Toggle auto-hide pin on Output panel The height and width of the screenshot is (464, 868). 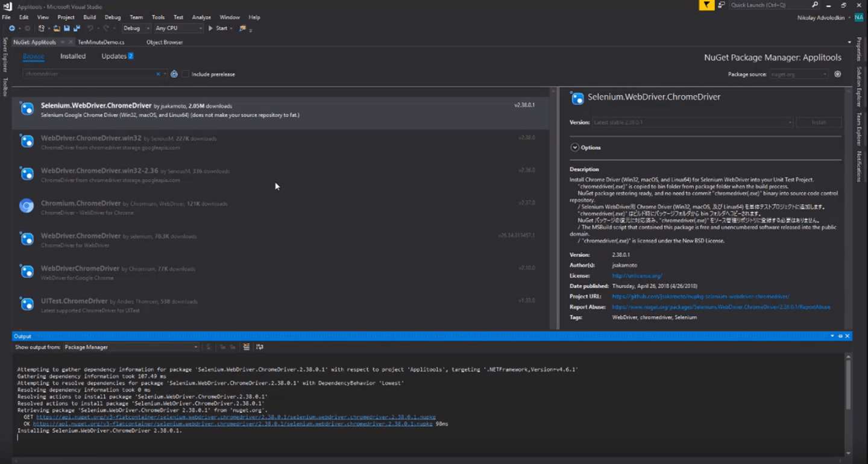[840, 336]
